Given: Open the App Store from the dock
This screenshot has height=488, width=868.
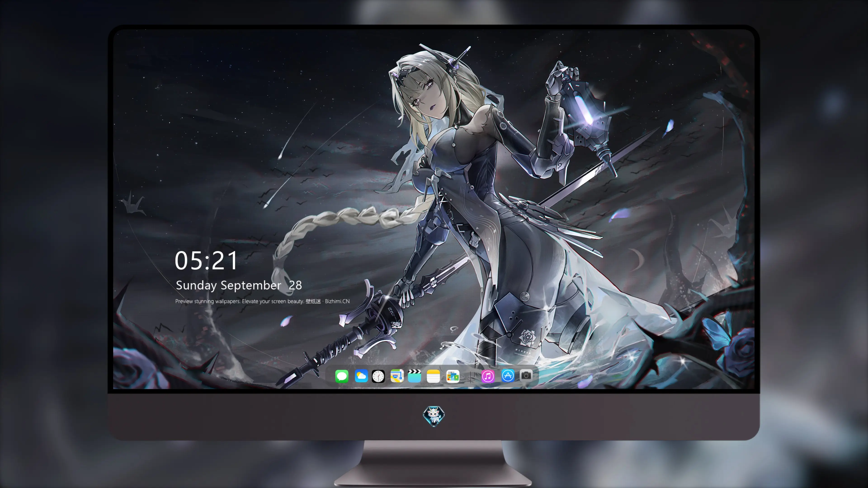Looking at the screenshot, I should 508,375.
